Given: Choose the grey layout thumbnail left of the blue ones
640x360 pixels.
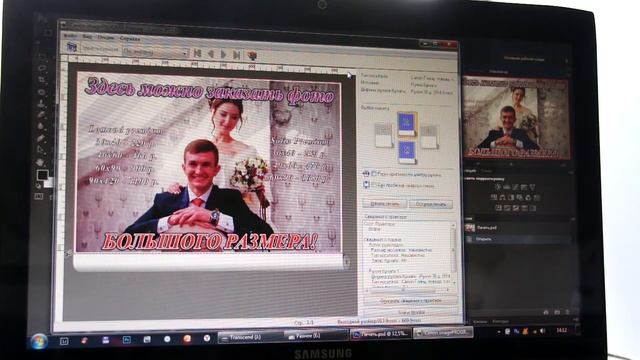Looking at the screenshot, I should click(x=383, y=135).
